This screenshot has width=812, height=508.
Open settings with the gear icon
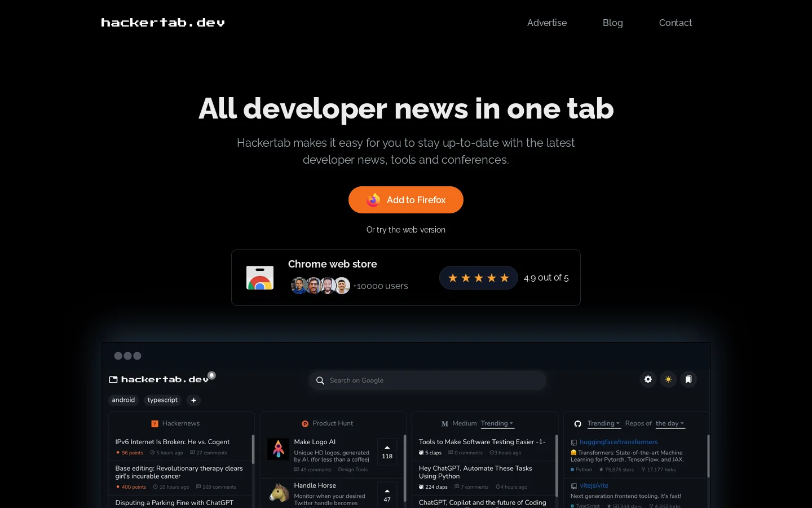(648, 379)
